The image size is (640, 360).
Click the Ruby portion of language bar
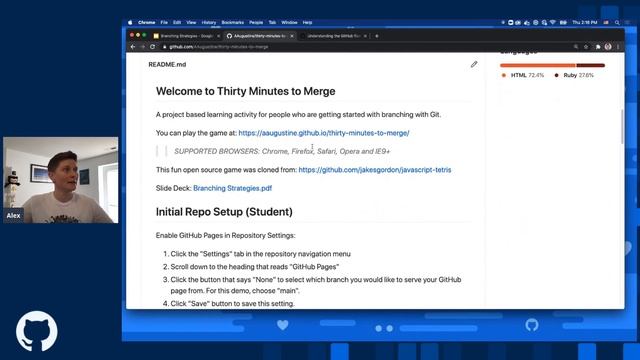(591, 65)
